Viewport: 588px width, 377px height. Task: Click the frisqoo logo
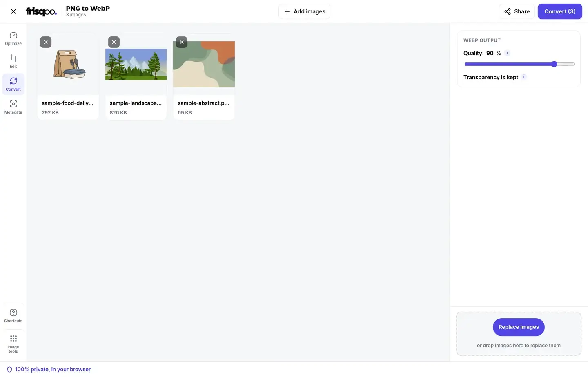tap(41, 11)
